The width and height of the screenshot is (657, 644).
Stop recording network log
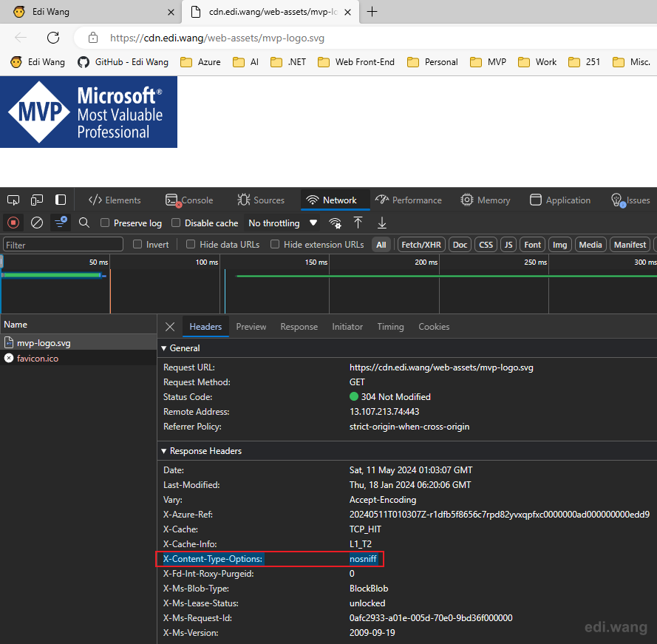point(13,223)
